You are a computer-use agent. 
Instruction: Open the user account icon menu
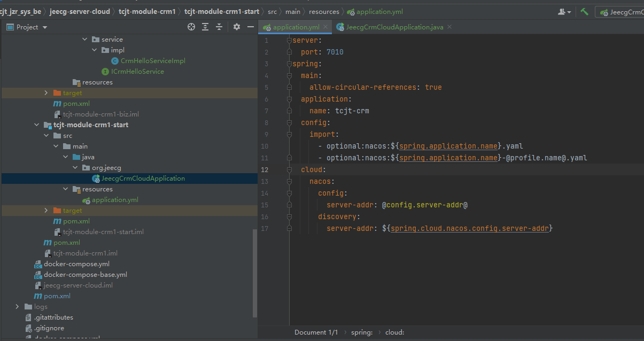(564, 11)
